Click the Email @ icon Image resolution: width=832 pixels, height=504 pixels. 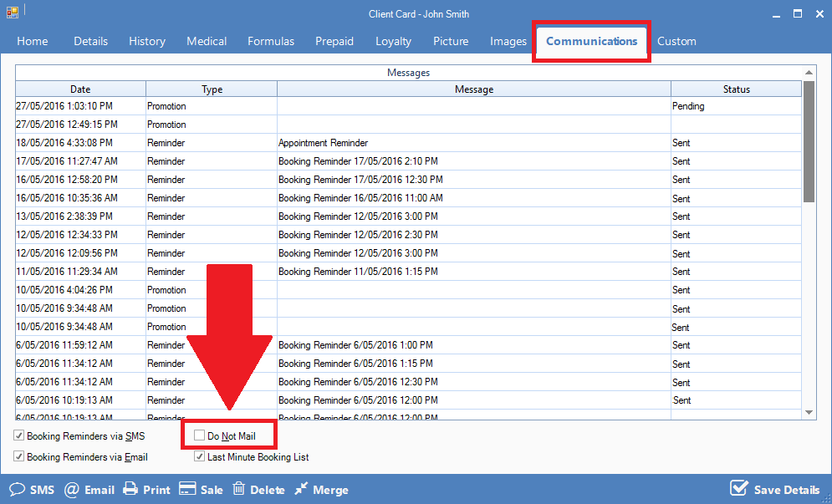72,490
